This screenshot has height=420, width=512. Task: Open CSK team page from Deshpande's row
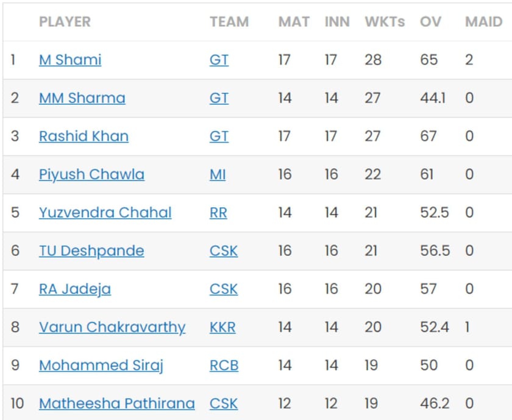coord(224,251)
